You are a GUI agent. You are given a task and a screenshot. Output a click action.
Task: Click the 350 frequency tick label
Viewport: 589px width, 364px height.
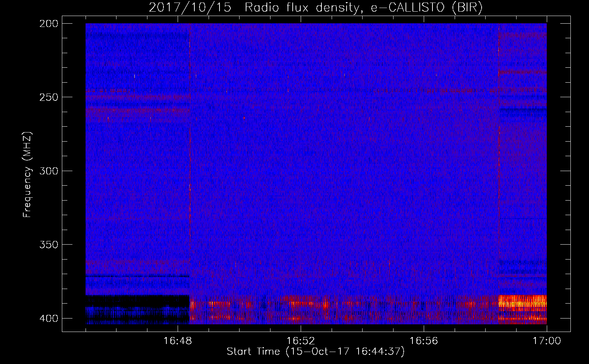point(49,245)
